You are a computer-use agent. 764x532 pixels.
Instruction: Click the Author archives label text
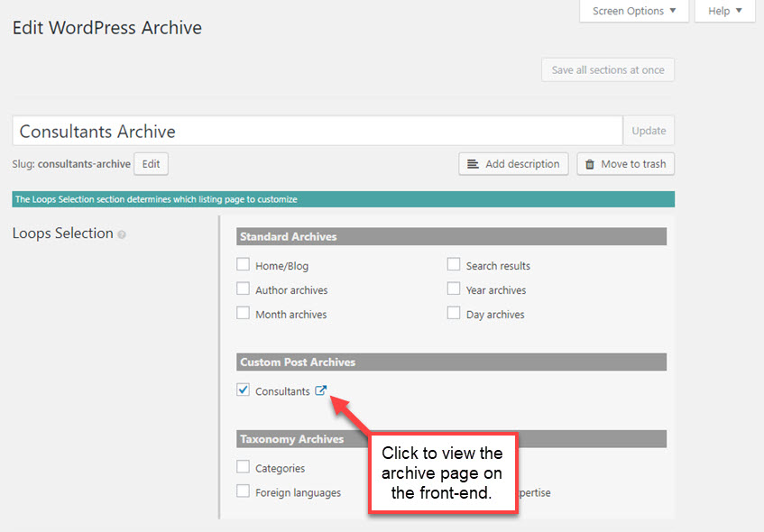[x=291, y=290]
